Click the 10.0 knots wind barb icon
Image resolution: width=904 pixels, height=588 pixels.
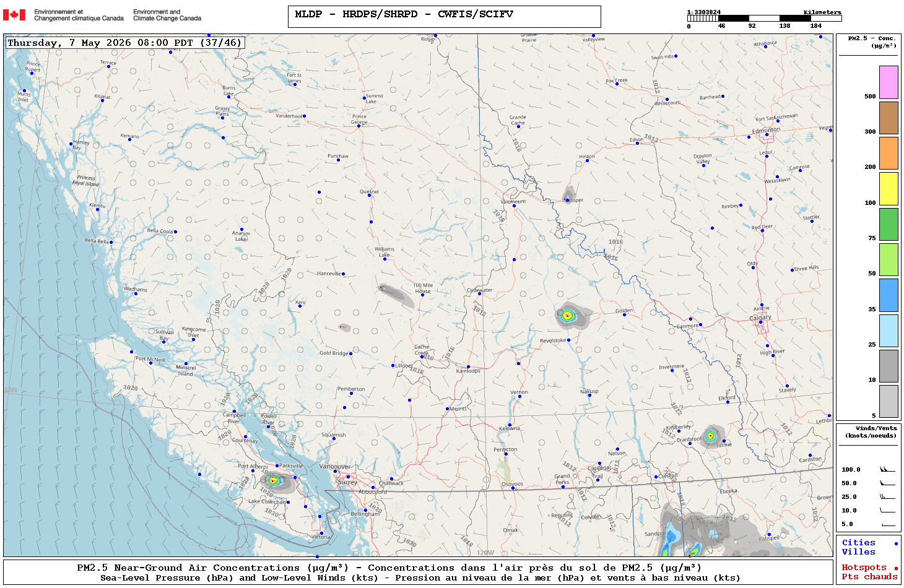887,510
